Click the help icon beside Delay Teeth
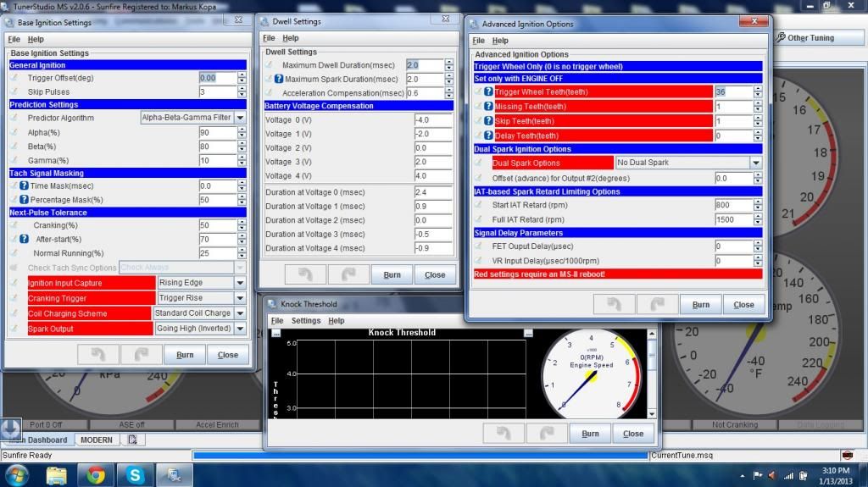 tap(488, 136)
